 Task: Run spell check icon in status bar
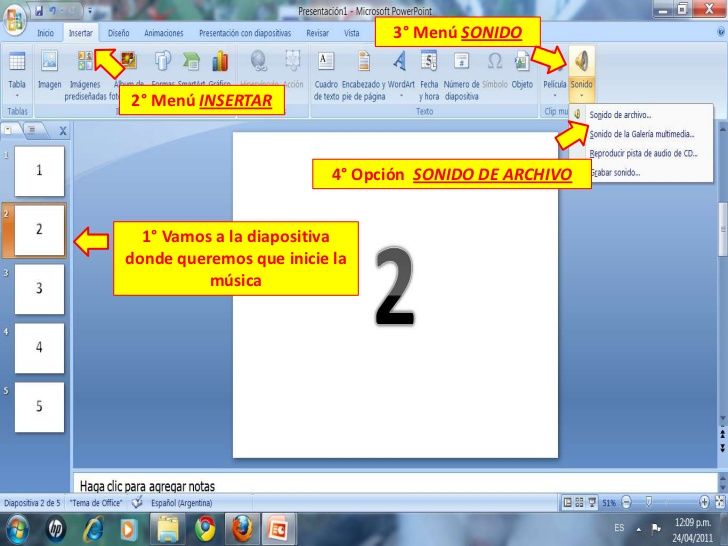pos(137,502)
